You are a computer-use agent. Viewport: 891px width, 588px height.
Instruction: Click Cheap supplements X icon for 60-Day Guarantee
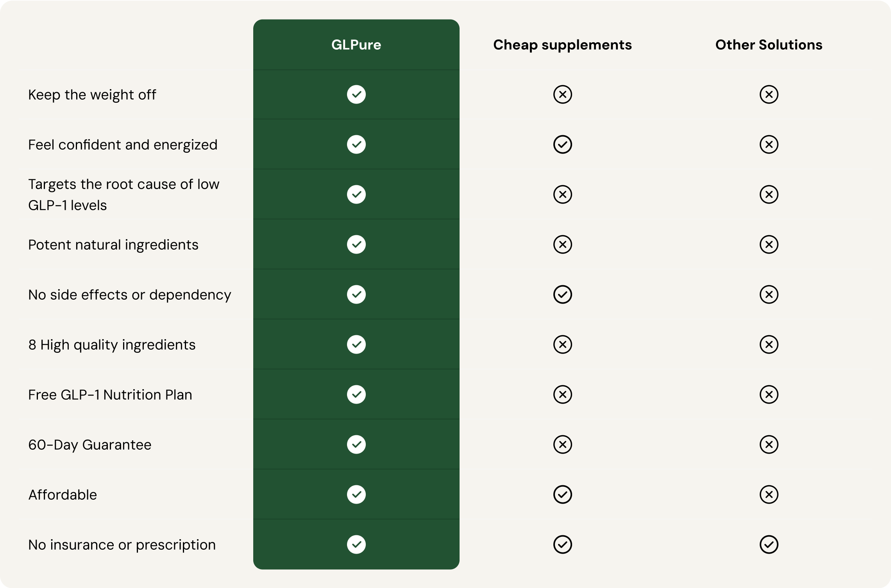click(x=562, y=445)
